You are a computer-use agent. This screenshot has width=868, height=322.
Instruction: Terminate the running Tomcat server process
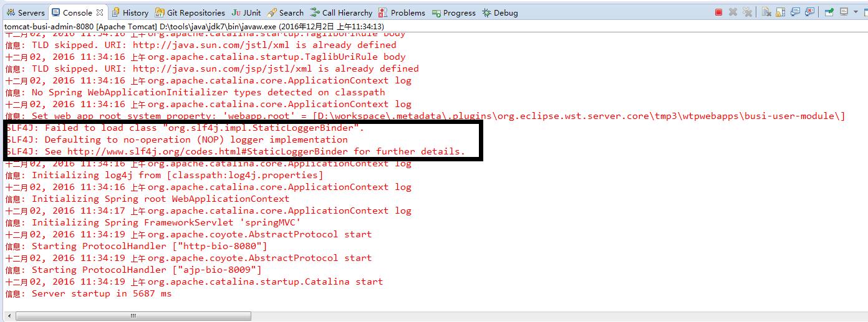pos(718,12)
